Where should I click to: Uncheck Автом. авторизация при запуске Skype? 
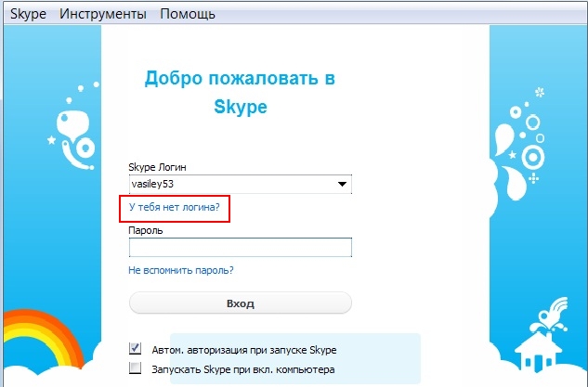[x=135, y=348]
